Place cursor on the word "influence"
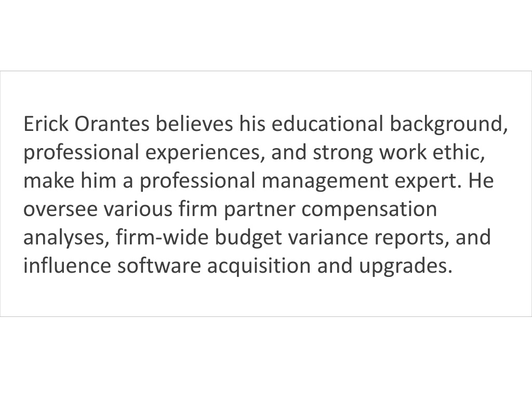Viewport: 532px width, 399px height. (x=67, y=265)
